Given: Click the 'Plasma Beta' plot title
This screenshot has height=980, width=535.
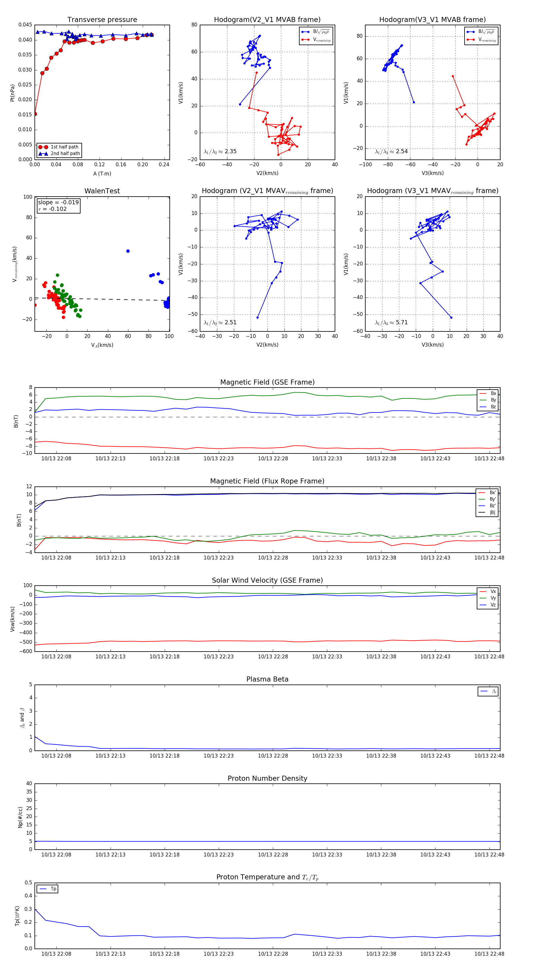Looking at the screenshot, I should click(267, 679).
